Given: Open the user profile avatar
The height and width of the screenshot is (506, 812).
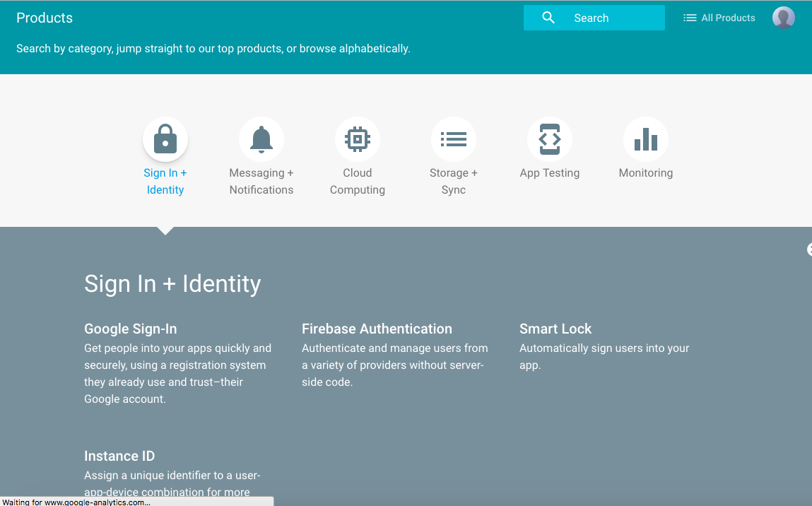Looking at the screenshot, I should point(783,18).
